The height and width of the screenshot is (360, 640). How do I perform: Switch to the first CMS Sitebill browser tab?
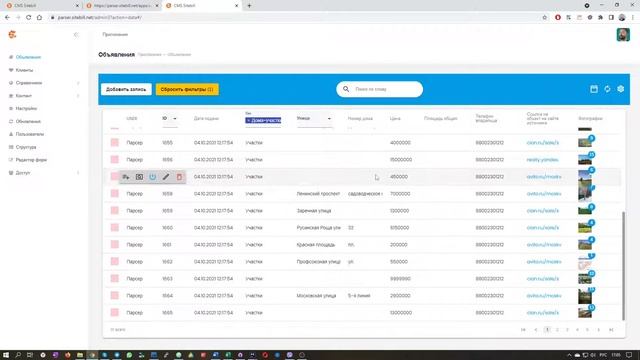pos(41,6)
